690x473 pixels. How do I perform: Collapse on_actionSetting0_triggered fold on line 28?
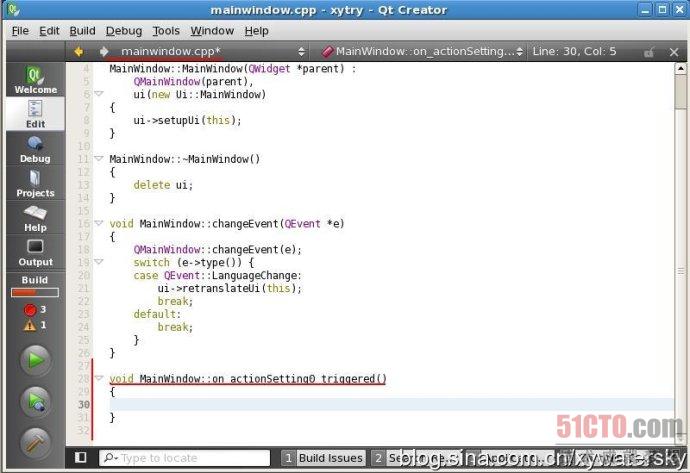coord(99,378)
